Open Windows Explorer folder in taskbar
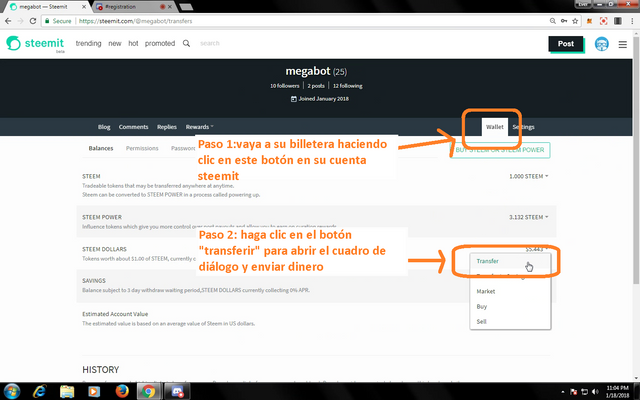The width and height of the screenshot is (640, 400). click(67, 391)
